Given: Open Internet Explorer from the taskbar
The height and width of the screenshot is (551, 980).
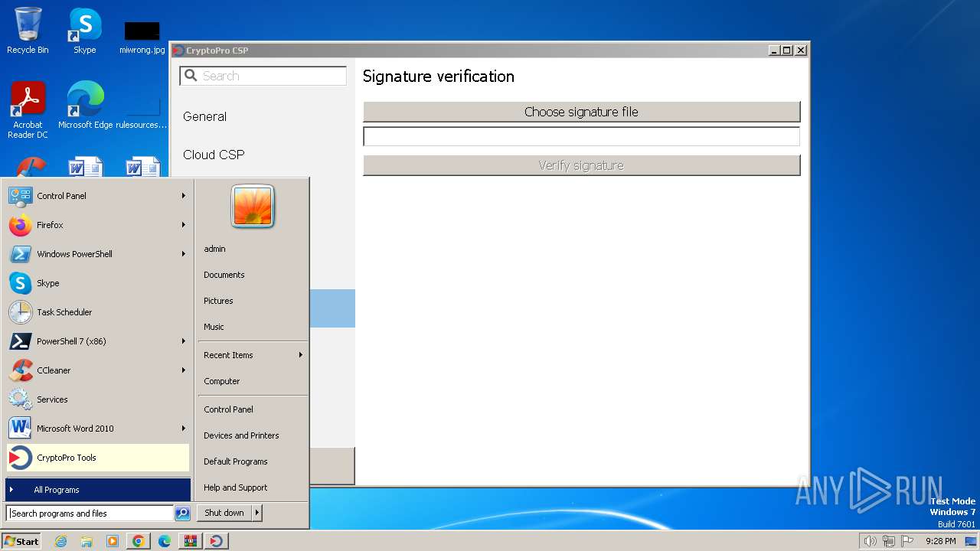Looking at the screenshot, I should [60, 541].
